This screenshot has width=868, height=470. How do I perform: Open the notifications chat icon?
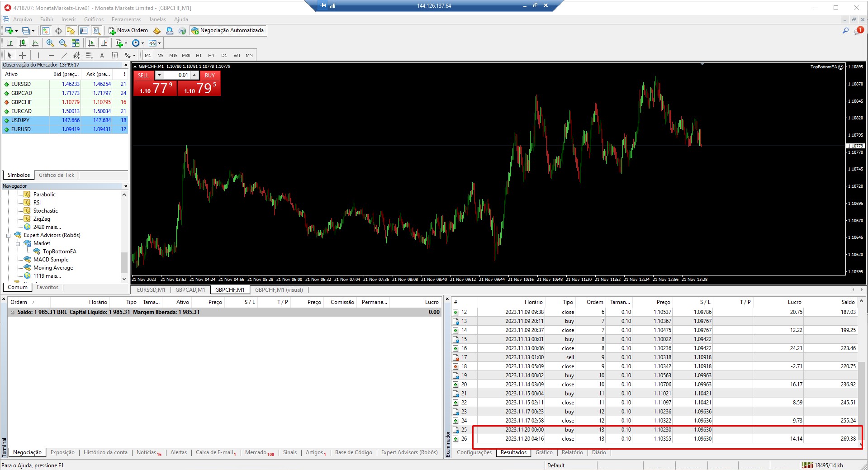[858, 31]
